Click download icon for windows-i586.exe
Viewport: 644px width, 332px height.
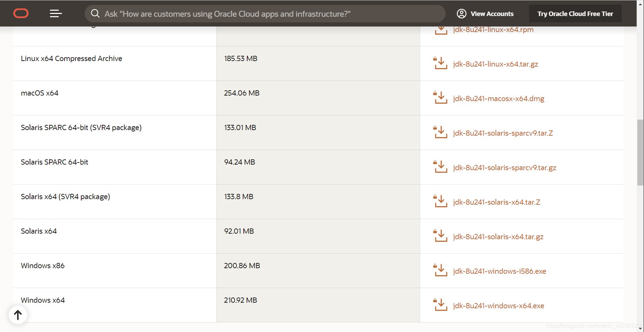click(440, 270)
